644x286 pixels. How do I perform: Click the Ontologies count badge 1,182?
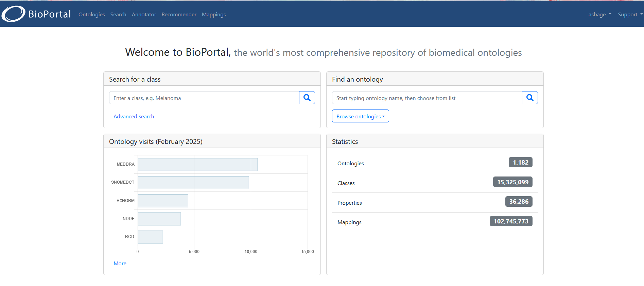point(520,163)
